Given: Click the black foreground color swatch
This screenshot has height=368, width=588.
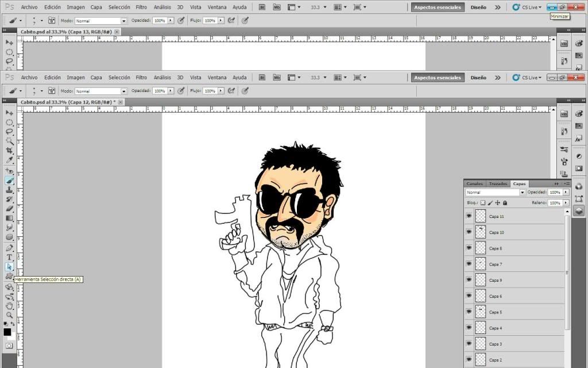Looking at the screenshot, I should pos(7,332).
